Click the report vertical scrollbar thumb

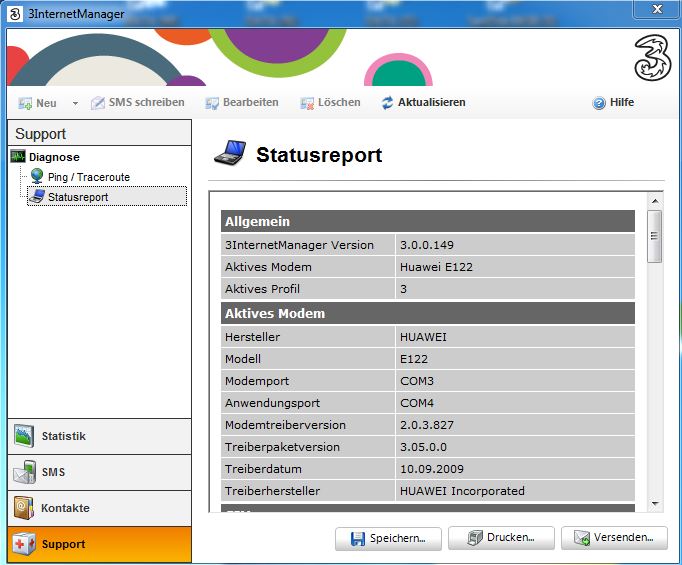click(x=654, y=236)
